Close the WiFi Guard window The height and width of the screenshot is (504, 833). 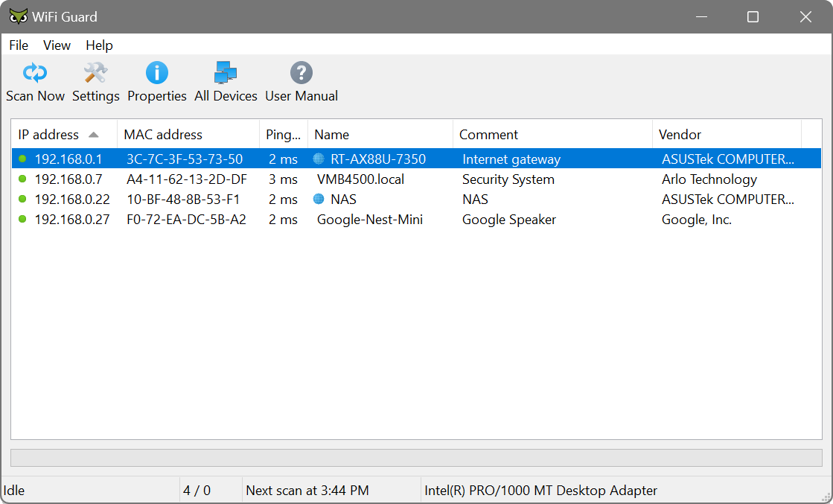pos(805,16)
